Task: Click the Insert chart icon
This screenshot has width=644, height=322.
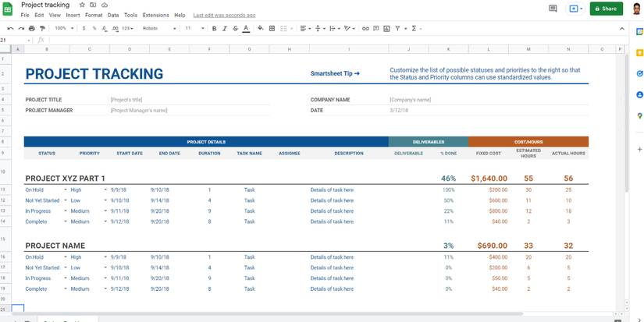Action: (x=386, y=29)
